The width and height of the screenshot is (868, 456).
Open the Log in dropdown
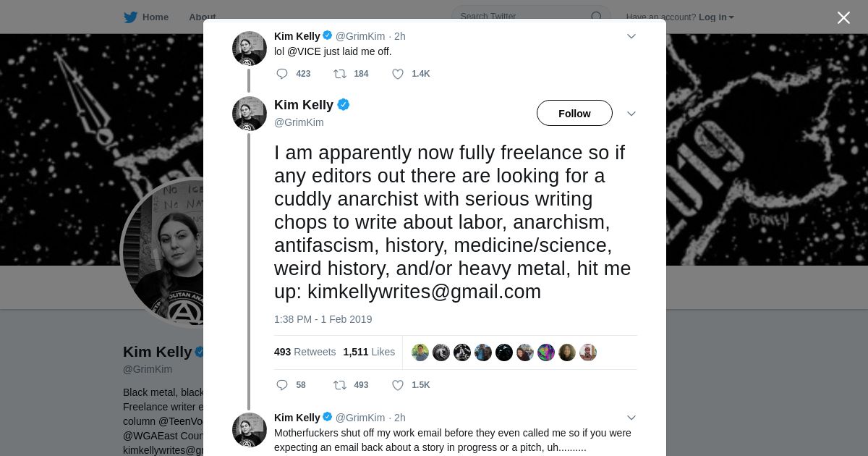click(x=716, y=17)
